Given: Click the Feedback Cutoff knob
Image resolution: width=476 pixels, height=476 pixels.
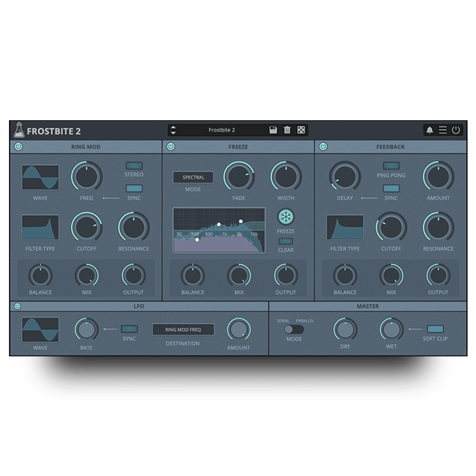Looking at the screenshot, I should (x=392, y=227).
